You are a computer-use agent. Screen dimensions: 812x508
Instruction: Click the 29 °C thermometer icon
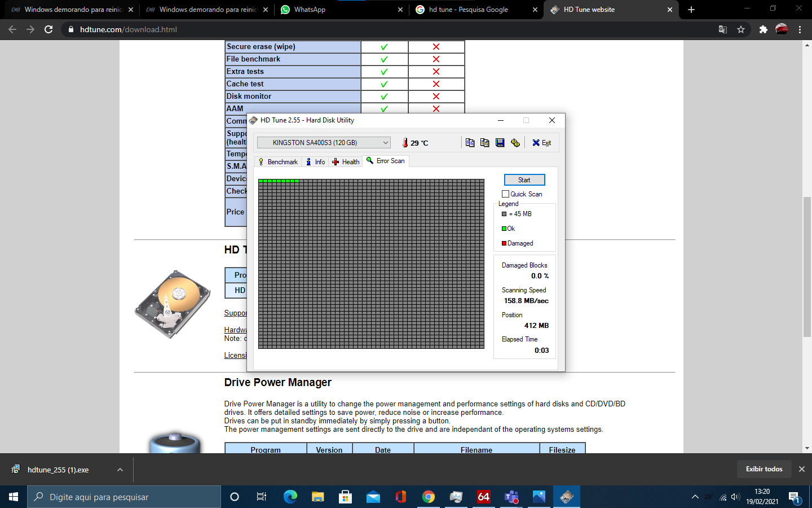405,143
